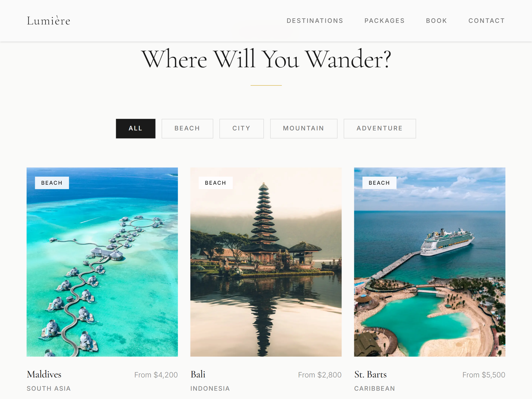Show only Mountain destinations
The image size is (532, 399).
(x=304, y=129)
